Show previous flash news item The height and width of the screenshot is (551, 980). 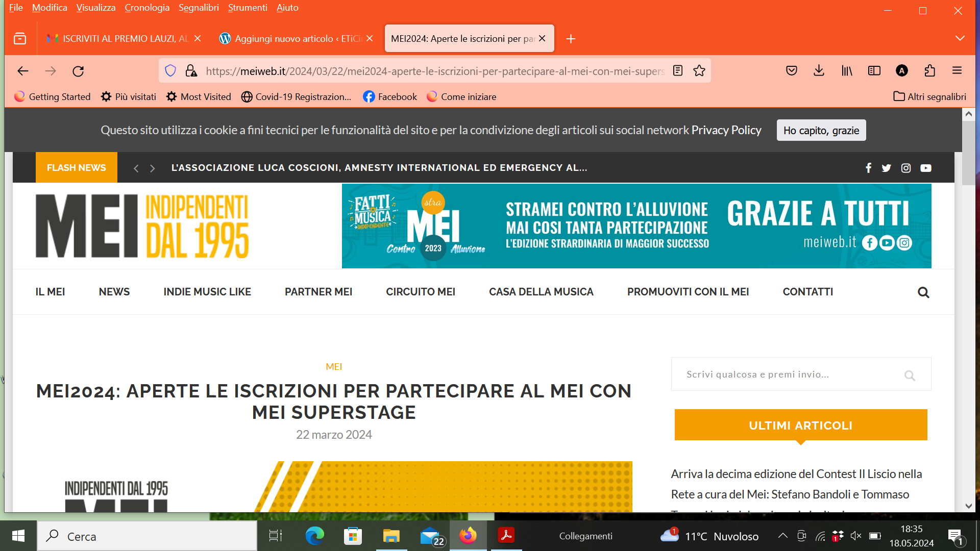pyautogui.click(x=136, y=168)
